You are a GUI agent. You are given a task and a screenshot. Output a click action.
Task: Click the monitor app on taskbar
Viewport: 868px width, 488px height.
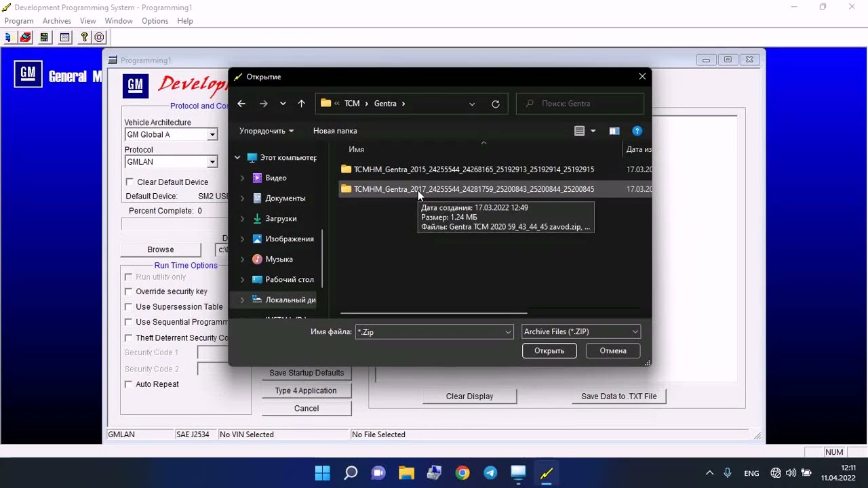518,472
